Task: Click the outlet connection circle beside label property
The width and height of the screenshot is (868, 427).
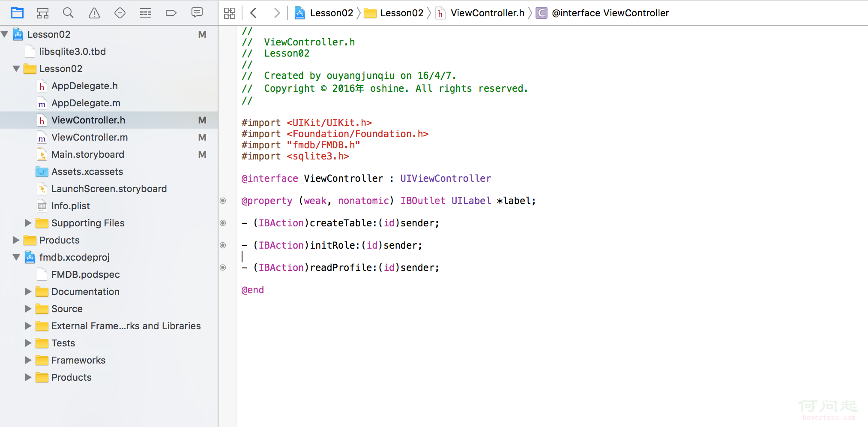Action: (223, 201)
